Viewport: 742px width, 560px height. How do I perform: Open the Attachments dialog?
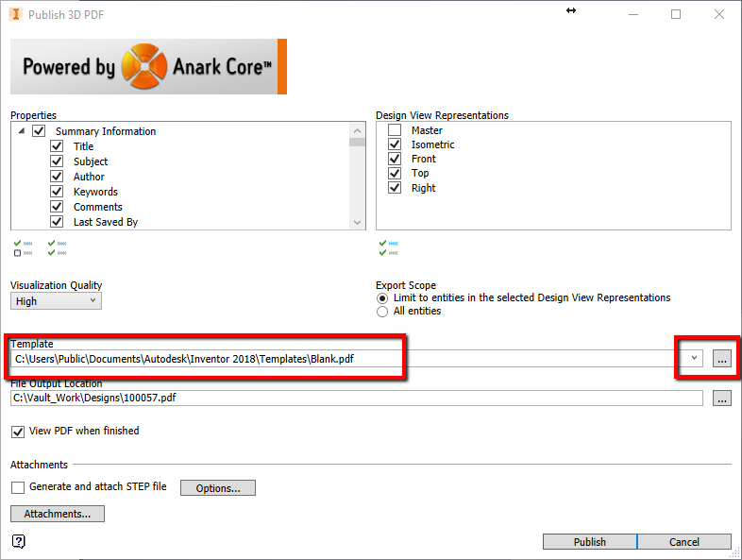coord(58,514)
